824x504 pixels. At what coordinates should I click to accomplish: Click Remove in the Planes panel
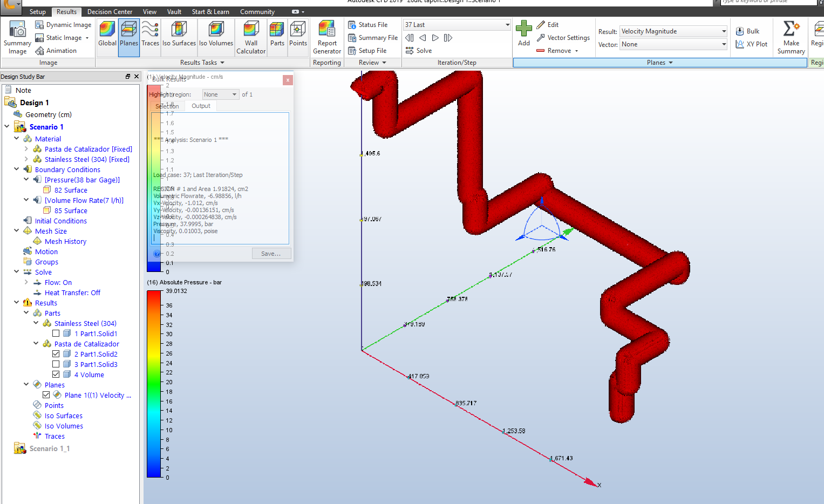[x=557, y=51]
